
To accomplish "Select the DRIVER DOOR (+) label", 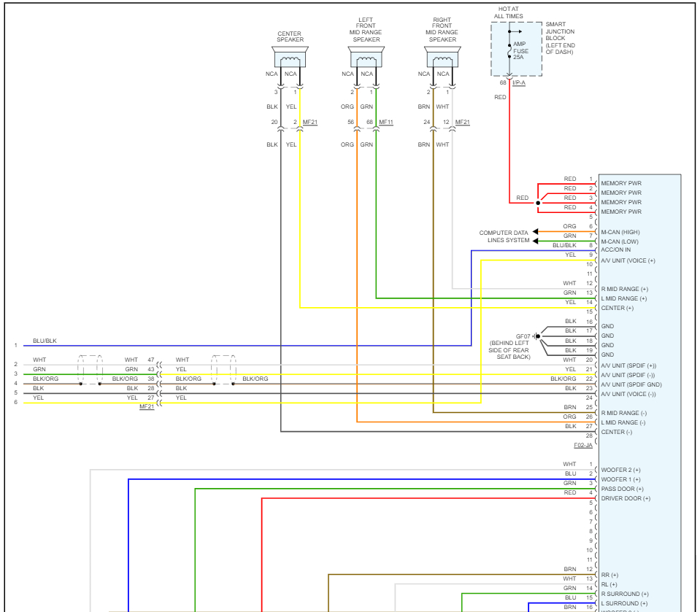I will click(626, 498).
